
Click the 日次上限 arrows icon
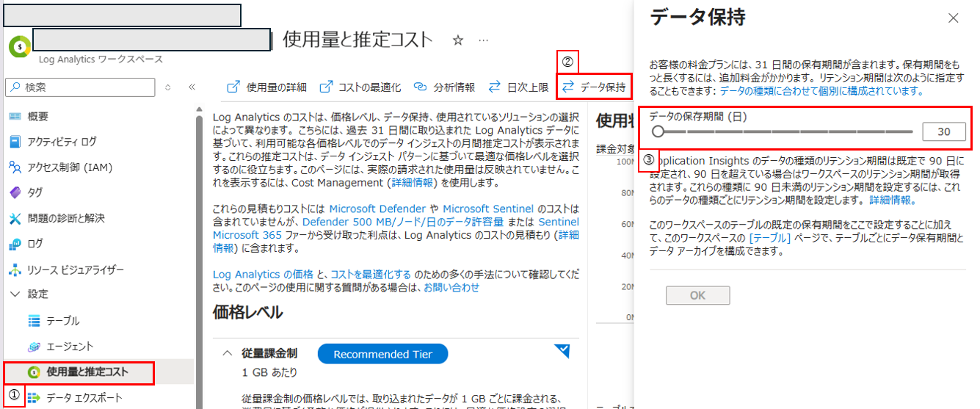tap(495, 87)
